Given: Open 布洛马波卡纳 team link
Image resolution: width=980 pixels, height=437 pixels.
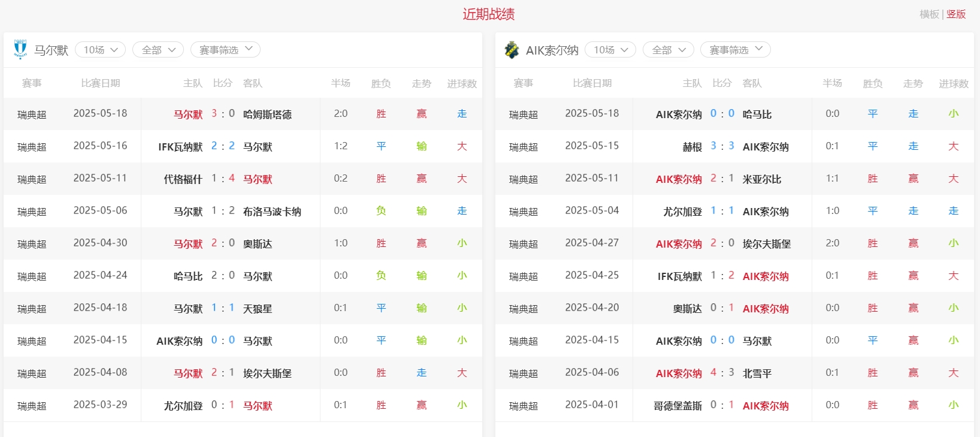Looking at the screenshot, I should (272, 212).
